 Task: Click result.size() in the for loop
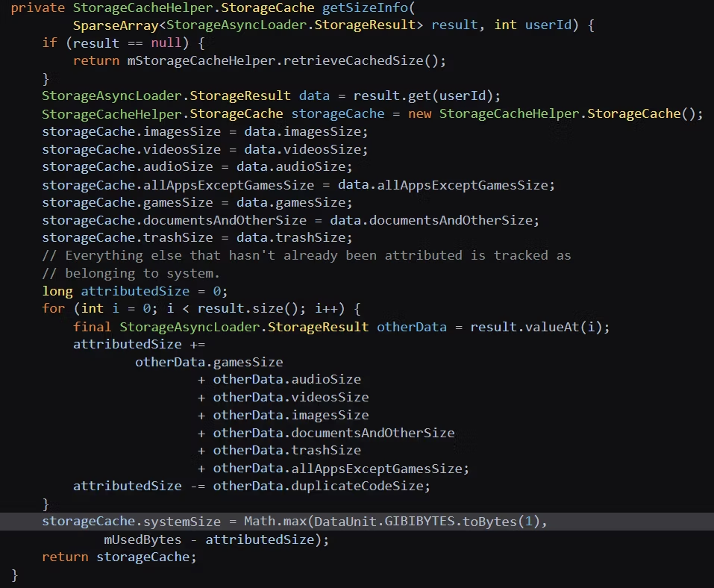248,308
